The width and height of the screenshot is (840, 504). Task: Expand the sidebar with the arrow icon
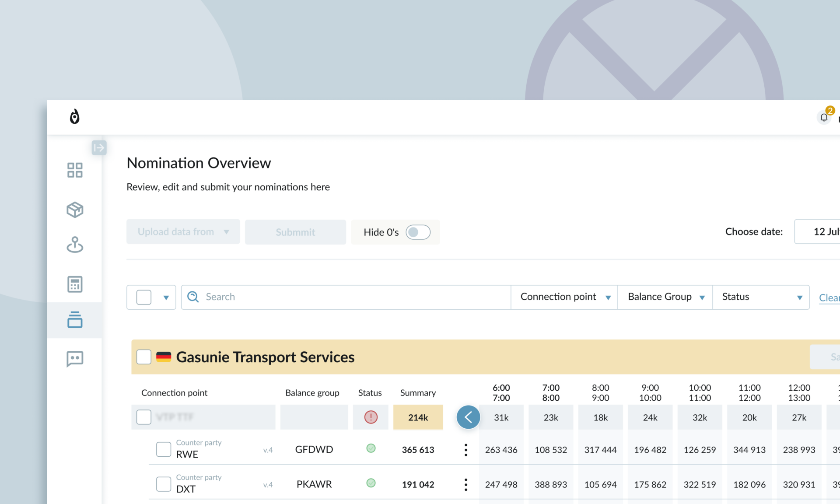[99, 148]
